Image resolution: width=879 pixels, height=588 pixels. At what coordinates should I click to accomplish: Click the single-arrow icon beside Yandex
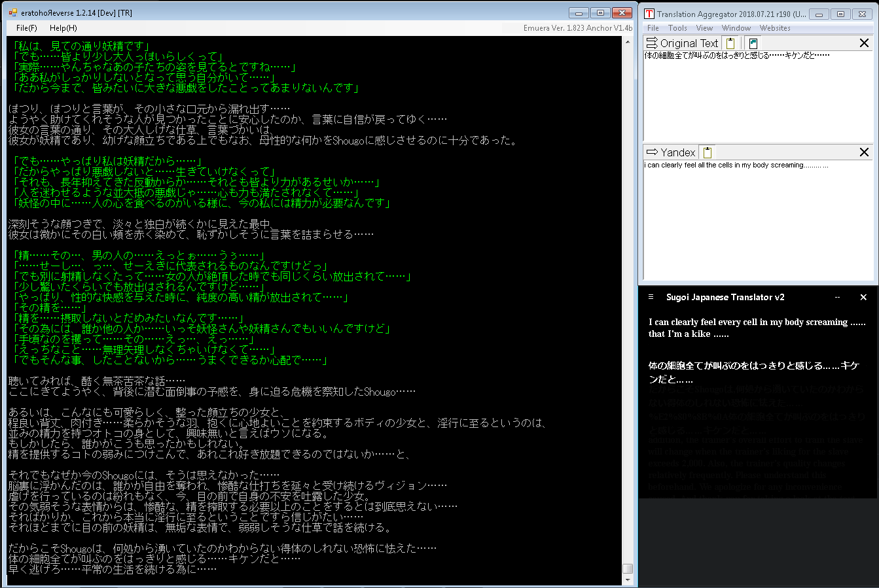click(652, 152)
